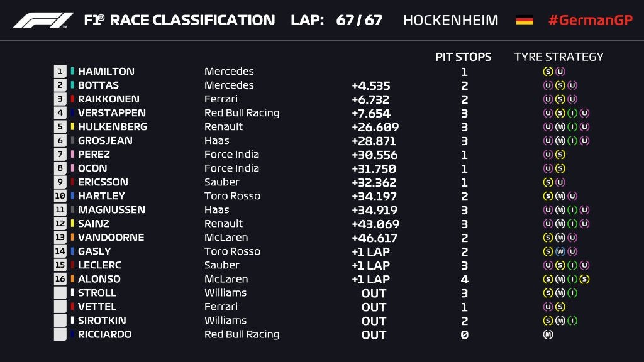This screenshot has width=644, height=362.
Task: Select the 67 / 67 lap counter
Action: [x=359, y=20]
